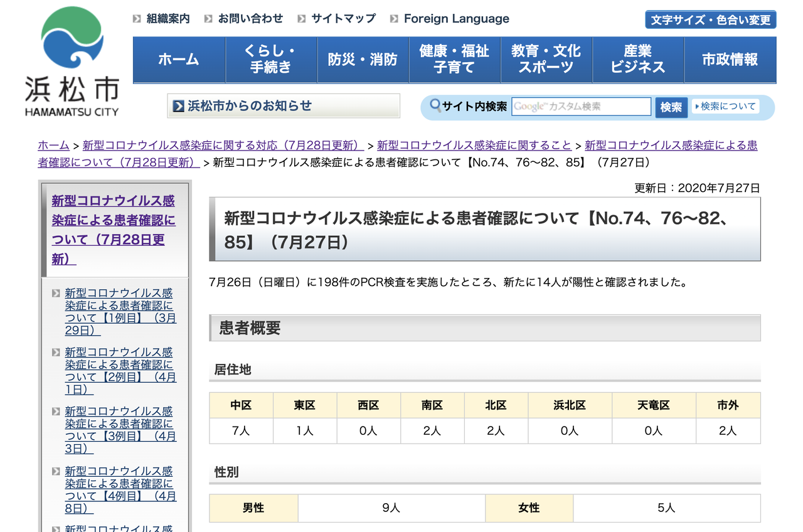Open sidebar link 【2例目】（4月1日）

[120, 371]
